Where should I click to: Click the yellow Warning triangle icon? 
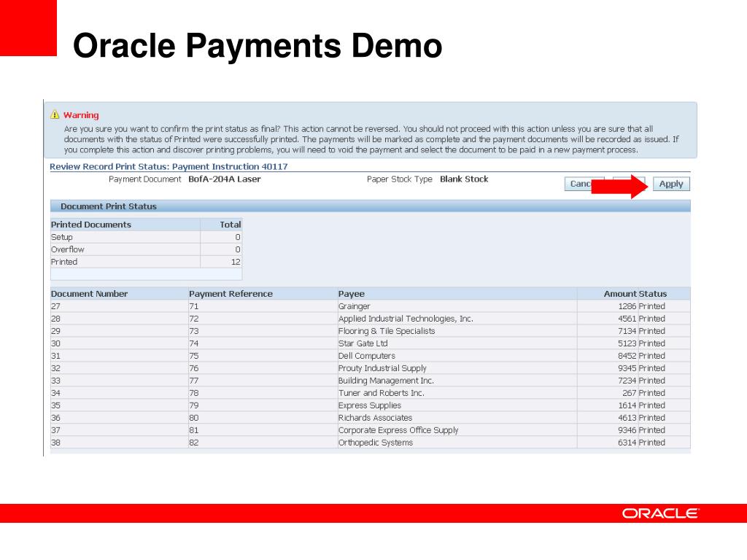point(55,114)
